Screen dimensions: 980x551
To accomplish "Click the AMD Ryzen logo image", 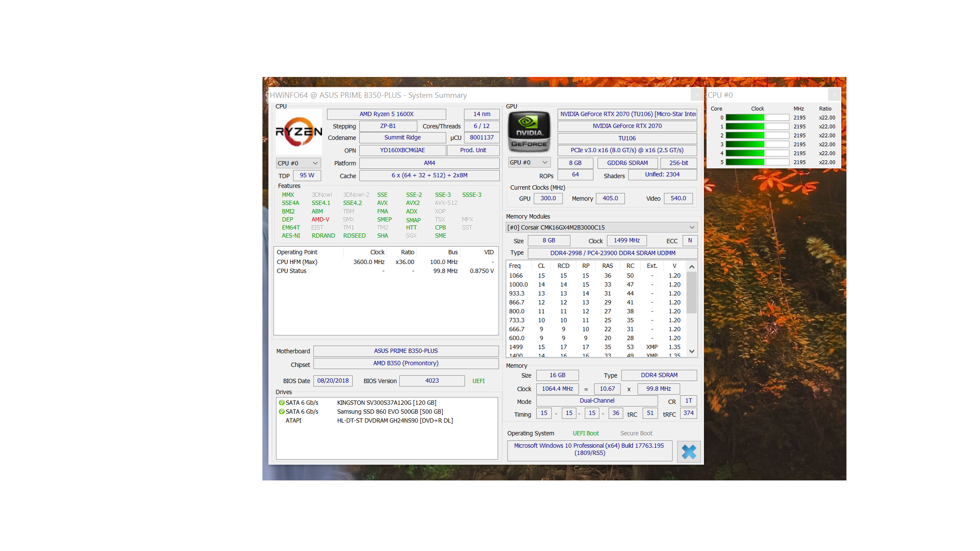I will point(299,132).
